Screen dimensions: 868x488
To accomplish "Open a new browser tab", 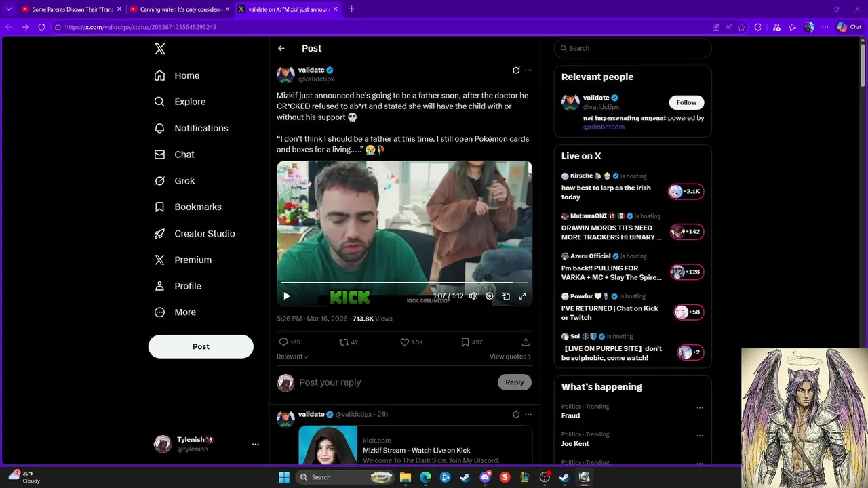I will coord(351,9).
